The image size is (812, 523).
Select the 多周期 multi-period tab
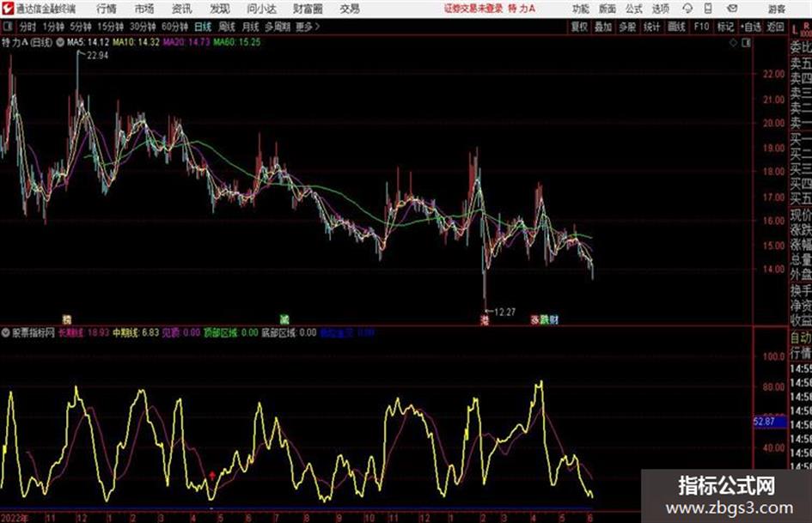click(x=278, y=27)
